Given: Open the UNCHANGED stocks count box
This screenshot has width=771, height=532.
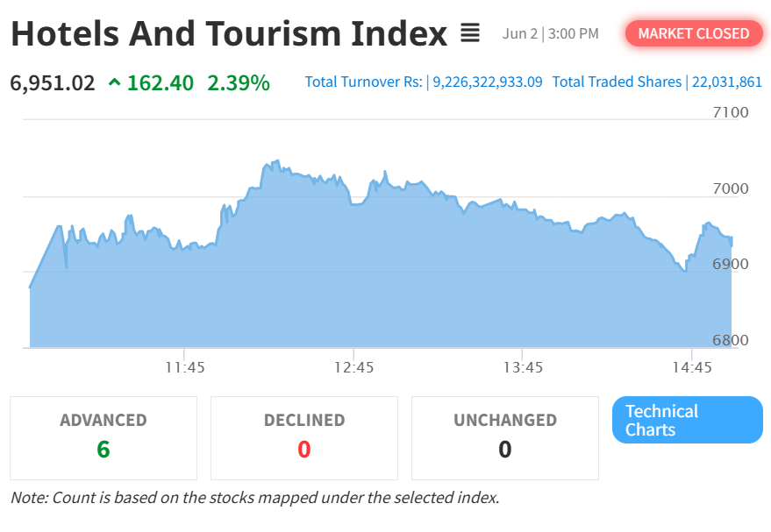Looking at the screenshot, I should pyautogui.click(x=505, y=438).
